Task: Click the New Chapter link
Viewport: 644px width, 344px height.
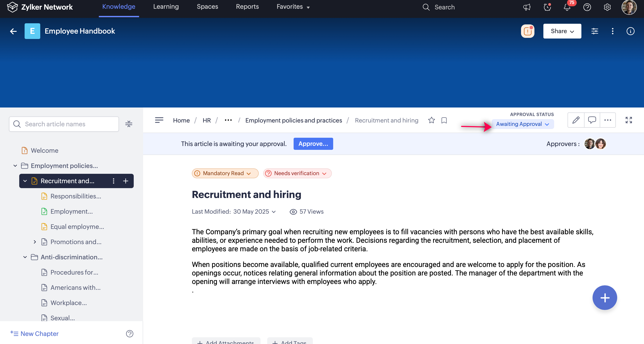Action: point(34,333)
